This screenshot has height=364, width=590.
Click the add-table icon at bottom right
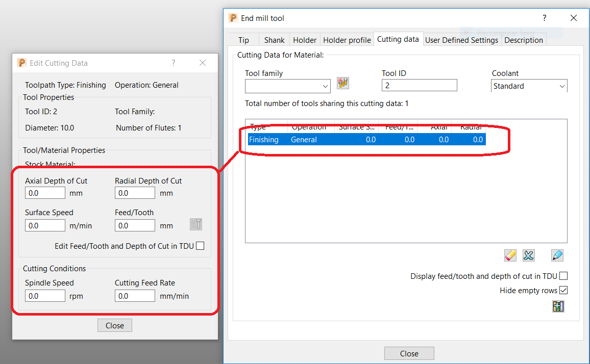click(558, 306)
